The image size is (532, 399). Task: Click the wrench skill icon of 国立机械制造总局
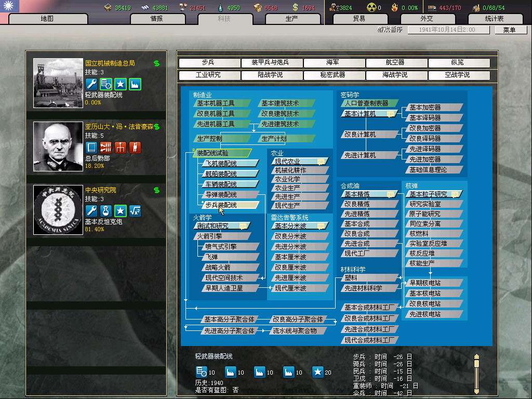point(91,84)
